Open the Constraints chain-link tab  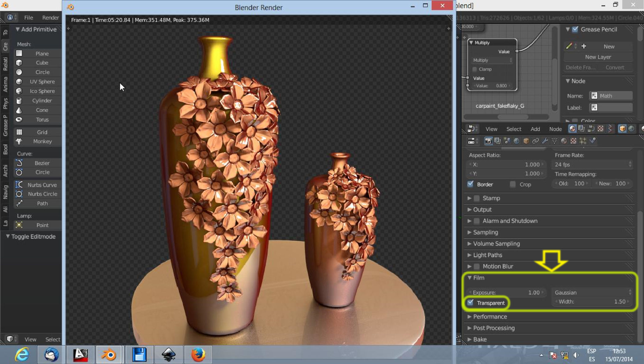click(x=535, y=141)
